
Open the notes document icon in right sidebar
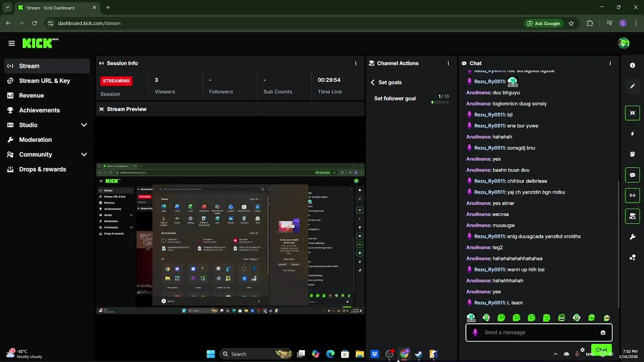(x=632, y=154)
